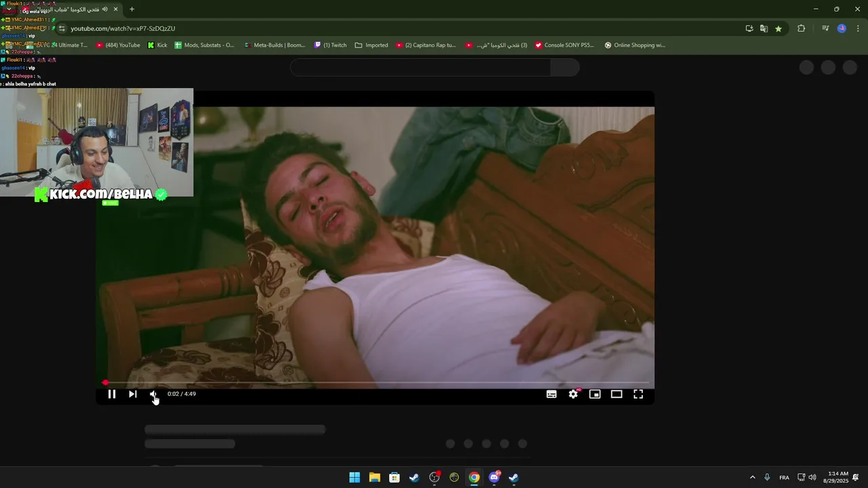868x488 pixels.
Task: Open a new browser tab
Action: tap(132, 9)
